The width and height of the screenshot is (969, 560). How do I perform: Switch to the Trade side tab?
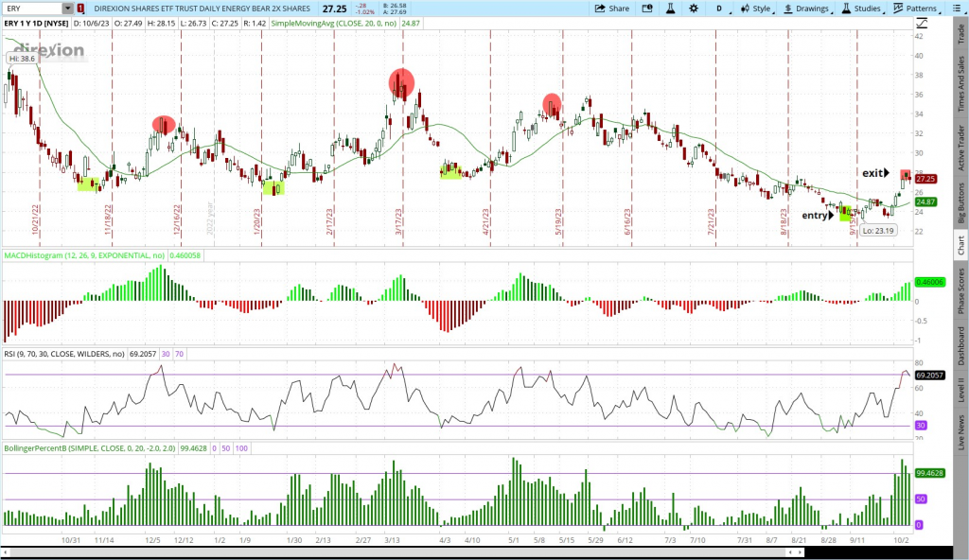click(961, 34)
